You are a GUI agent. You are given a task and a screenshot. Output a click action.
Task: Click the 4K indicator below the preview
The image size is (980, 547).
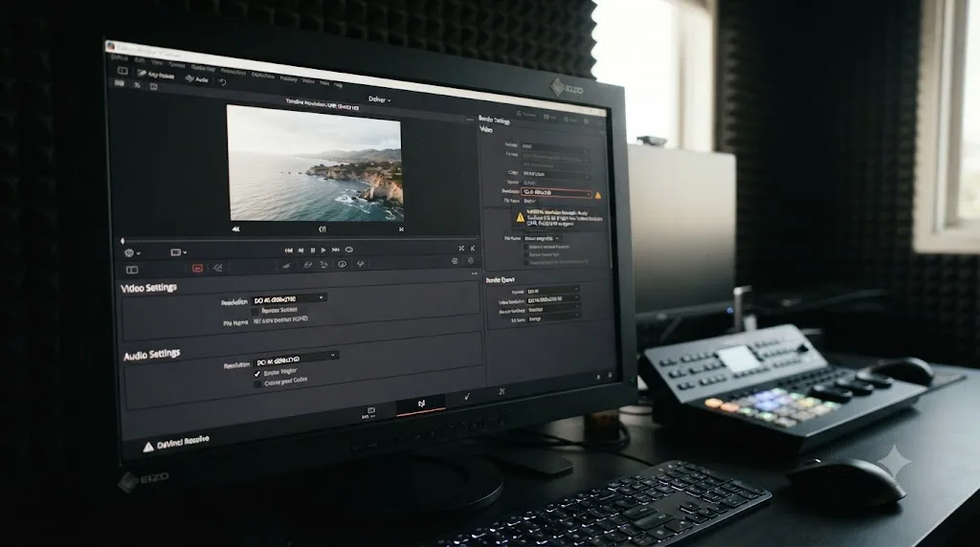[235, 230]
